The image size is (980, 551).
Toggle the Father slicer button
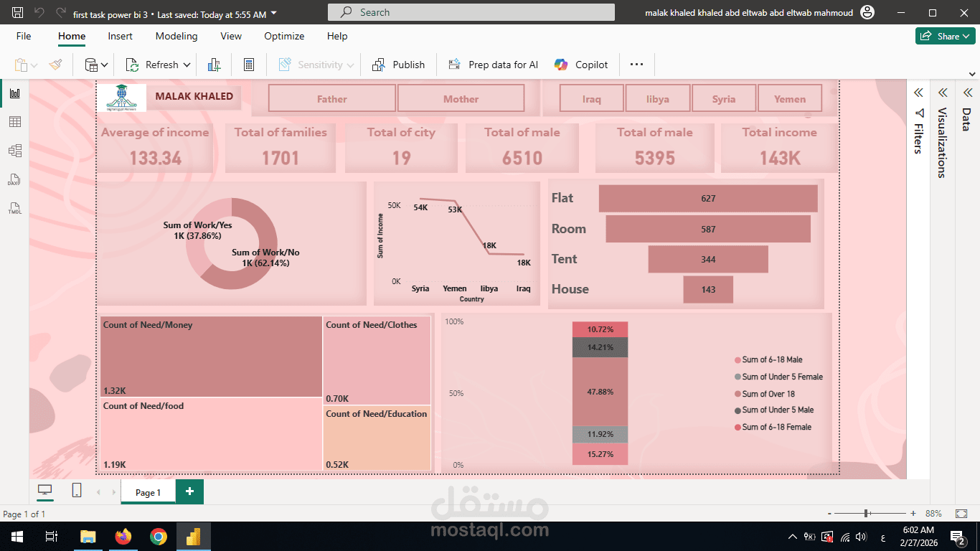point(332,99)
